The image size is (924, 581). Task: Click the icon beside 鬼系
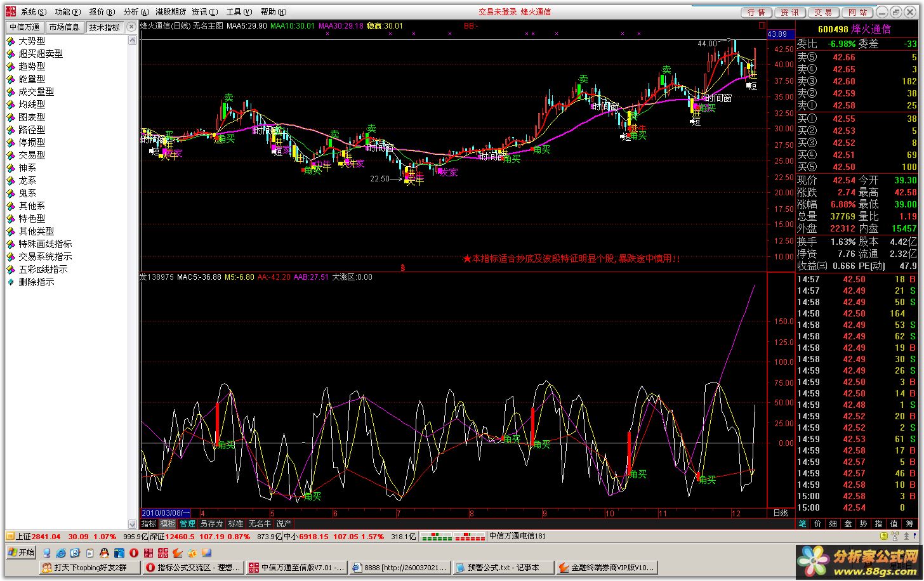11,193
